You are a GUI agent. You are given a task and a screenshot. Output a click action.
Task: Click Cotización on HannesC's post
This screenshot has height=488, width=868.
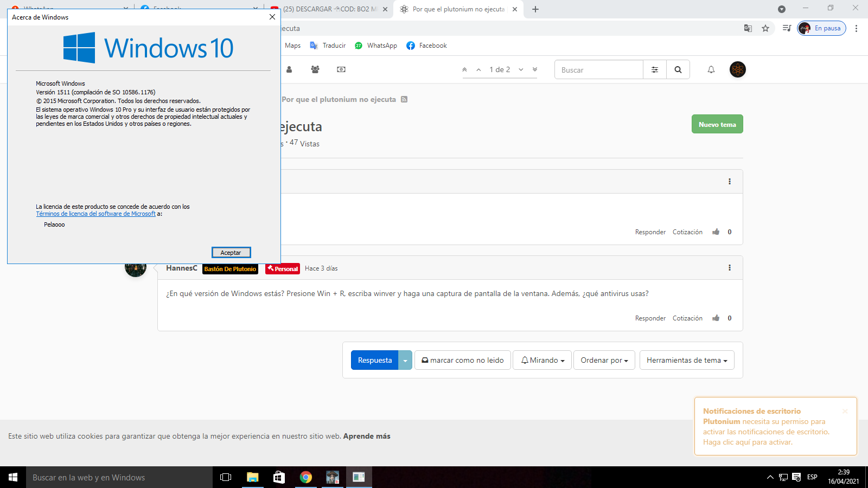tap(687, 318)
